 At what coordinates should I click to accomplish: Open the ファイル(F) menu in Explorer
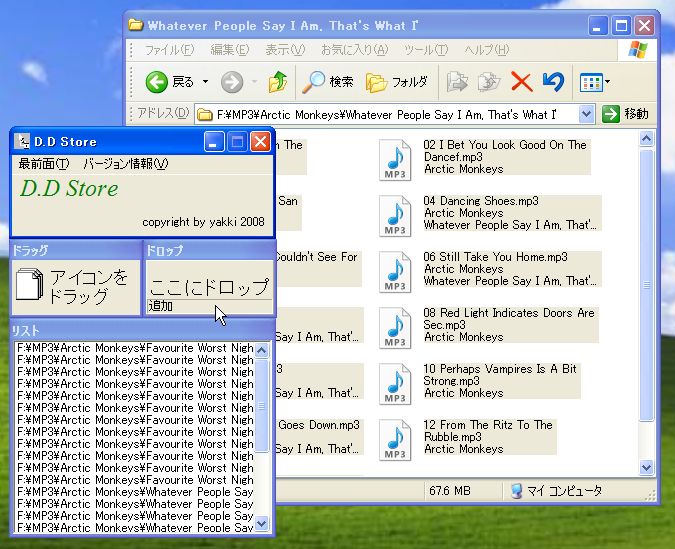pyautogui.click(x=169, y=50)
